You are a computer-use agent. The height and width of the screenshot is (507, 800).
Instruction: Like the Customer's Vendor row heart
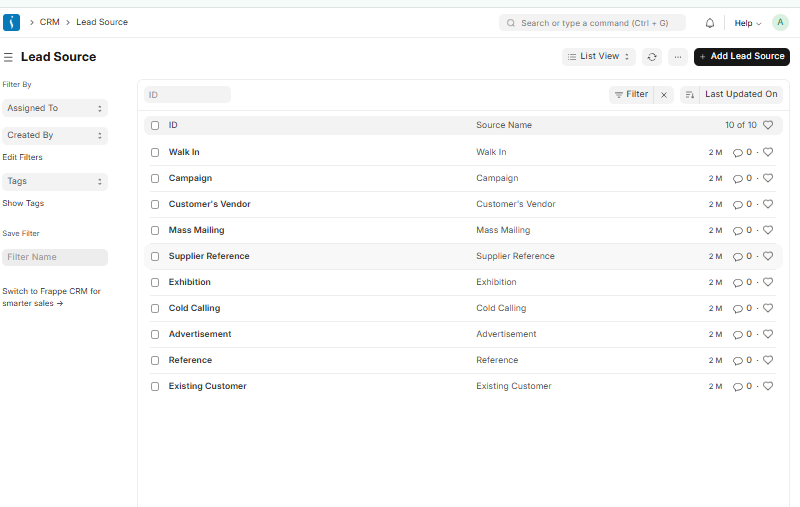pos(768,204)
